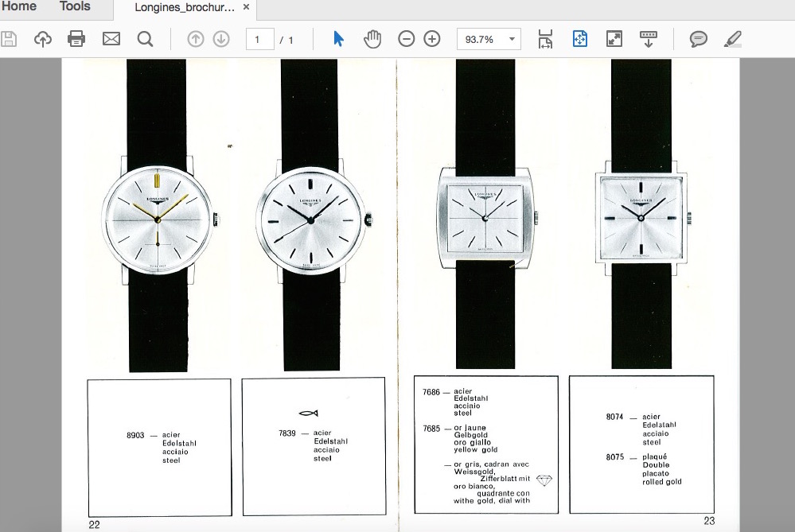Switch to the Home tab
The height and width of the screenshot is (532, 795).
[x=19, y=7]
